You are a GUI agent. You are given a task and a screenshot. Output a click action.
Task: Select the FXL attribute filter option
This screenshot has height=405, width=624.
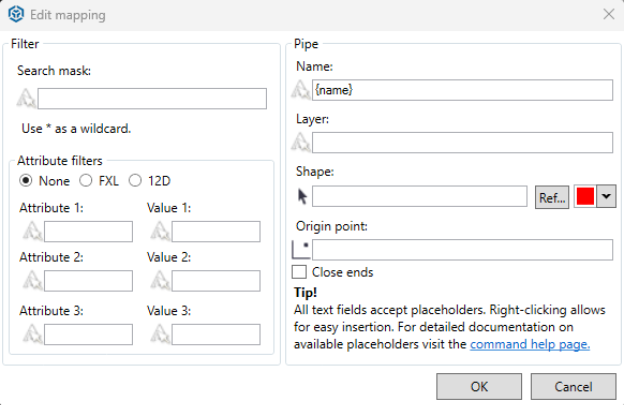tap(86, 180)
